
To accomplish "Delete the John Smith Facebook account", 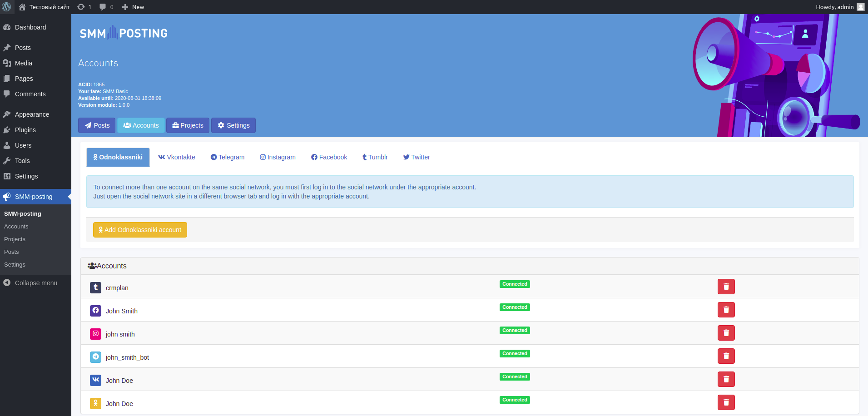I will pos(726,310).
